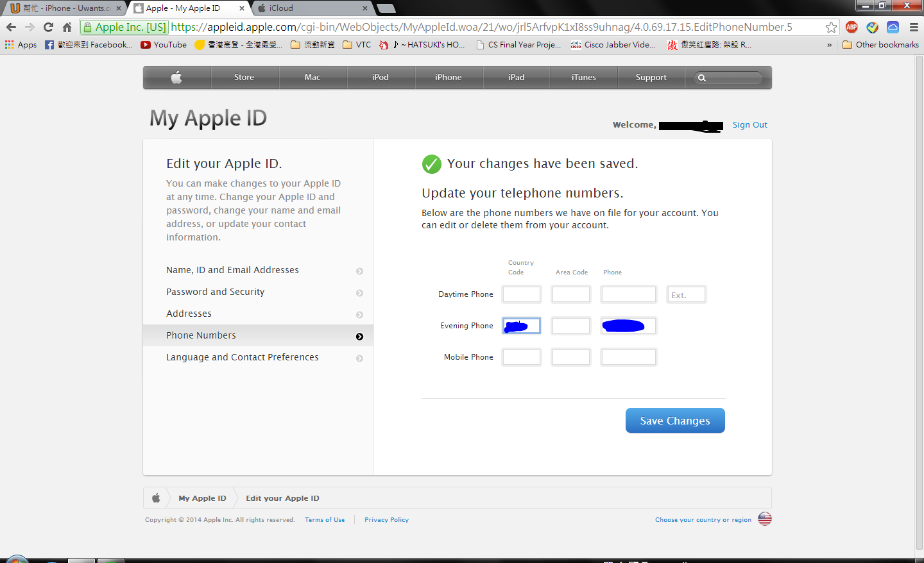Click Choose your country or region
924x563 pixels.
coord(703,519)
